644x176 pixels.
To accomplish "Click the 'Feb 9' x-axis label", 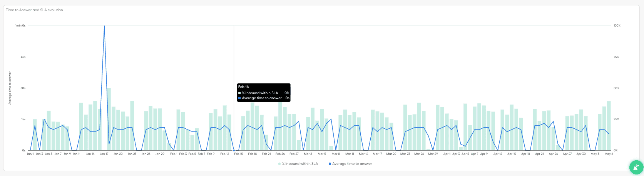I will pyautogui.click(x=211, y=154).
